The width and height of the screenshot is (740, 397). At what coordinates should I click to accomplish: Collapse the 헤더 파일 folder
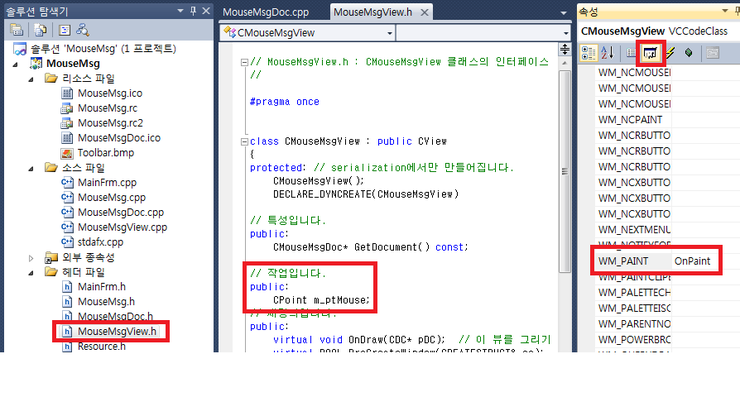tap(31, 272)
